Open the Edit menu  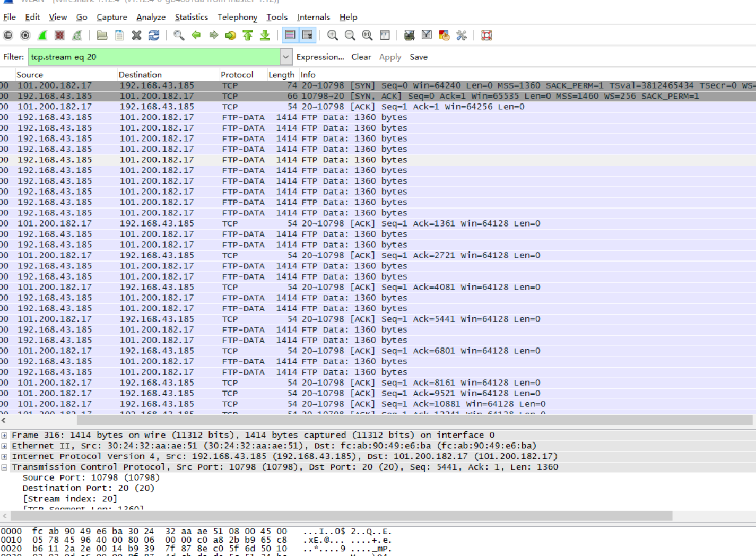coord(32,17)
